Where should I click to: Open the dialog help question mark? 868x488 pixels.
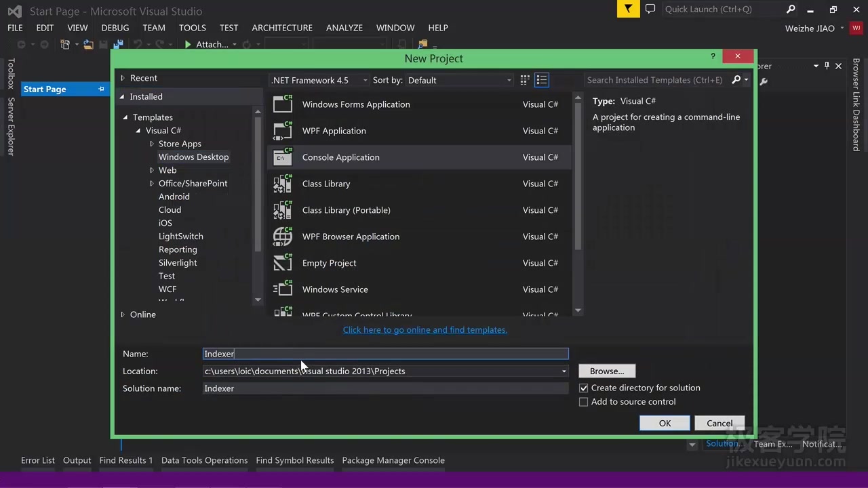coord(713,56)
